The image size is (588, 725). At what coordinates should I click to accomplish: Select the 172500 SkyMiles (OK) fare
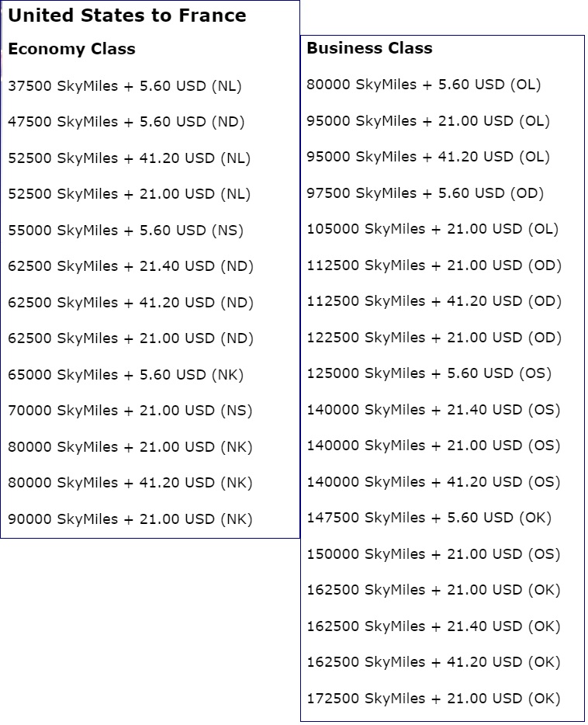coord(433,699)
